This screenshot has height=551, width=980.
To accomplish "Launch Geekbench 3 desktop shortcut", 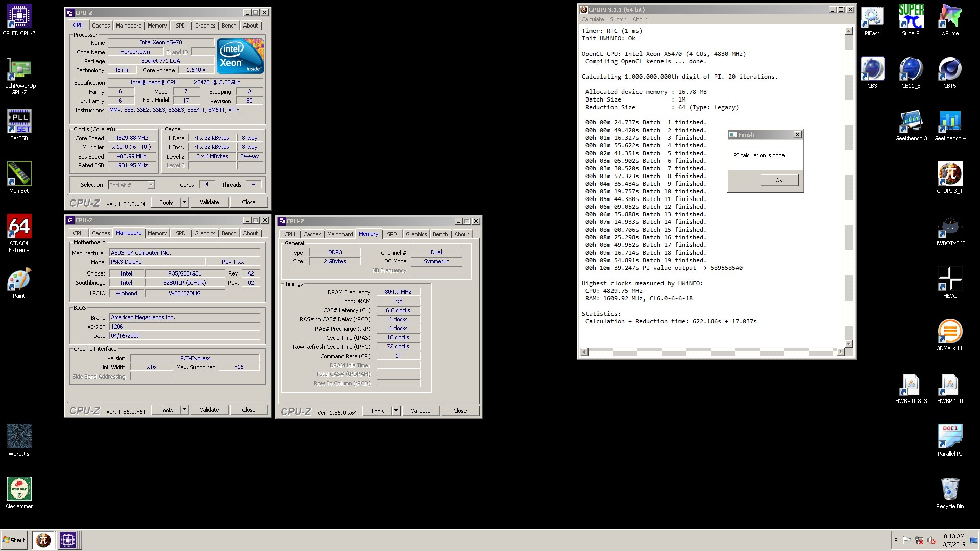I will 911,126.
